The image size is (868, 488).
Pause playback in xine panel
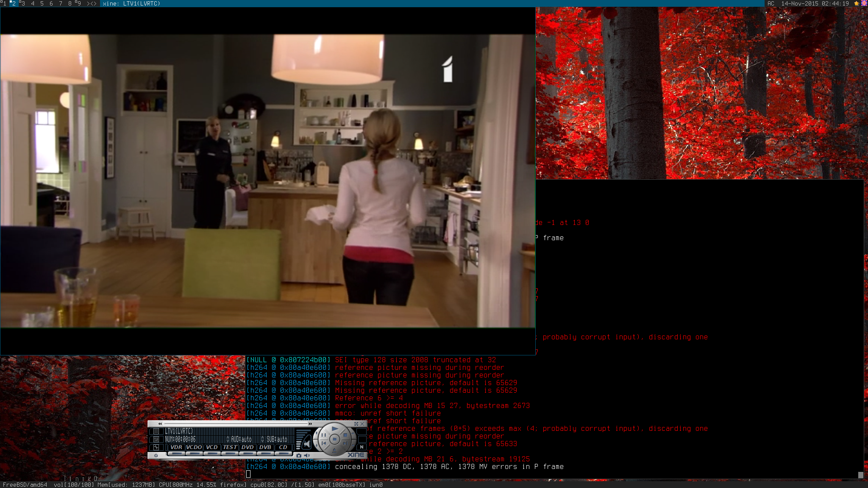[323, 435]
